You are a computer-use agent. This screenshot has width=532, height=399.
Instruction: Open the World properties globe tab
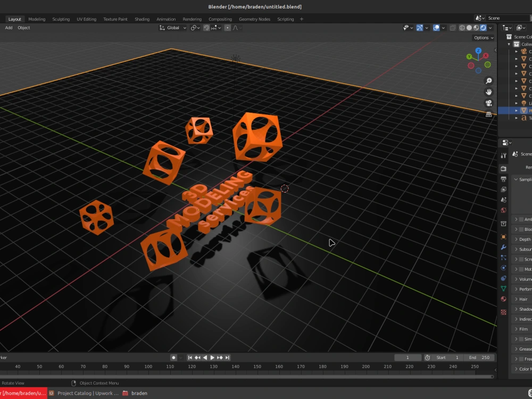pyautogui.click(x=503, y=210)
